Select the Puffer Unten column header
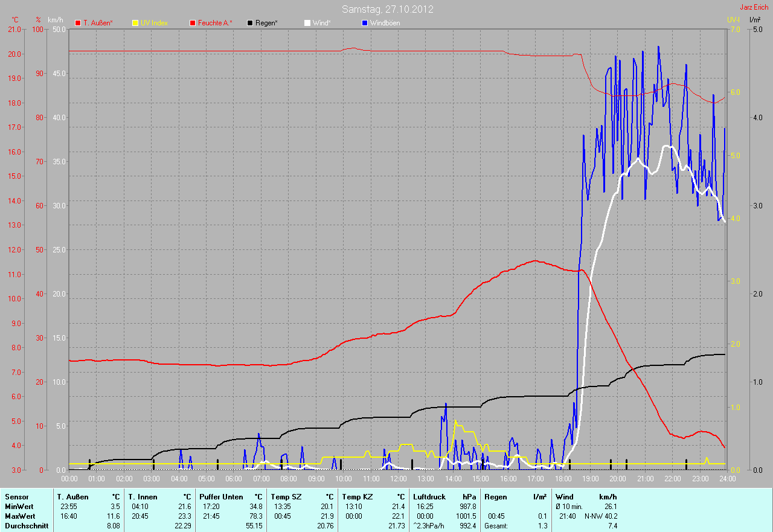Viewport: 773px width, 532px height. pyautogui.click(x=221, y=496)
